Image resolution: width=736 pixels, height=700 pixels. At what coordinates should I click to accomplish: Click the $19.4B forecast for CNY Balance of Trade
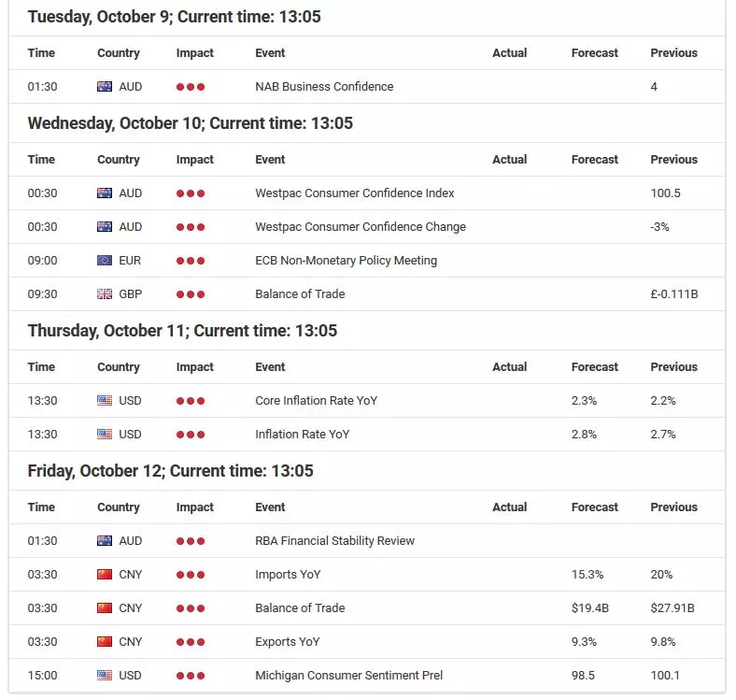[x=589, y=607]
